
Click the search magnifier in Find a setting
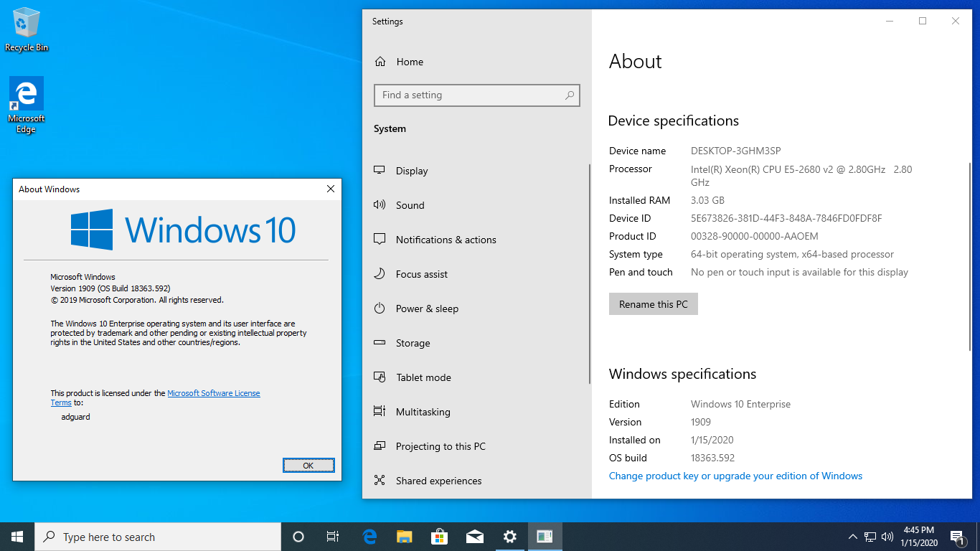(x=570, y=95)
